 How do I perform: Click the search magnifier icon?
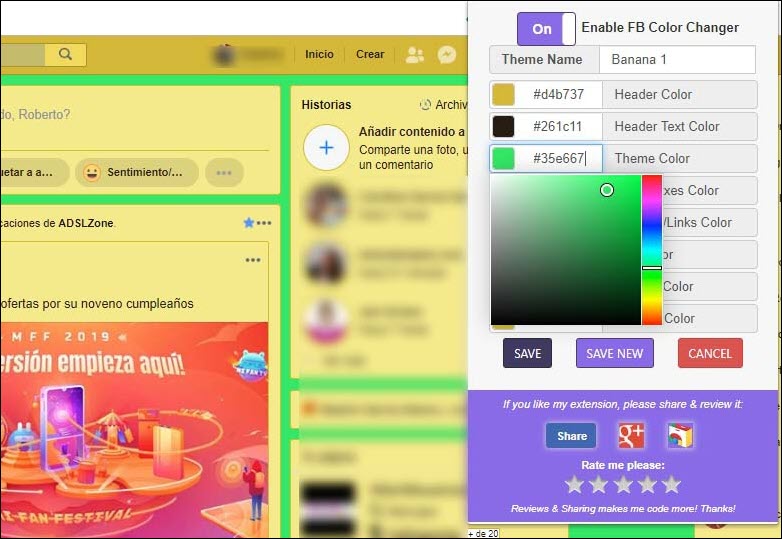[x=65, y=54]
